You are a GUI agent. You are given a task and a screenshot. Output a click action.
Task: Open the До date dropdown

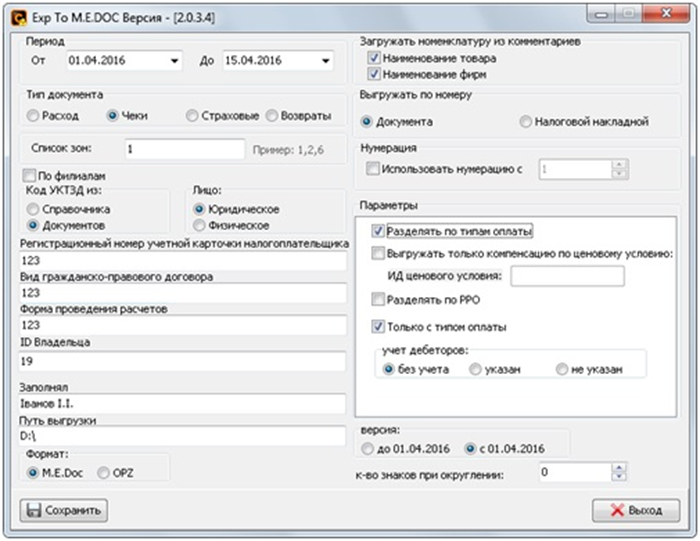pos(326,62)
